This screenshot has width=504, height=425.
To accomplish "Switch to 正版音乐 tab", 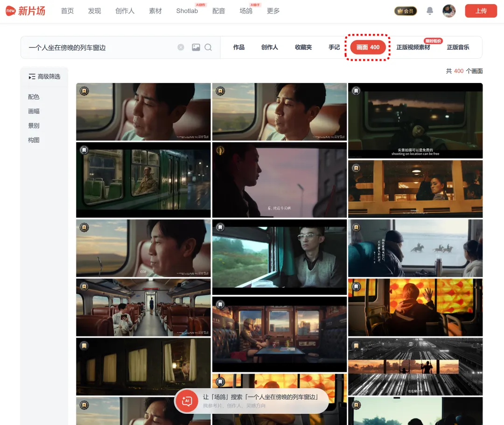I will coord(458,47).
